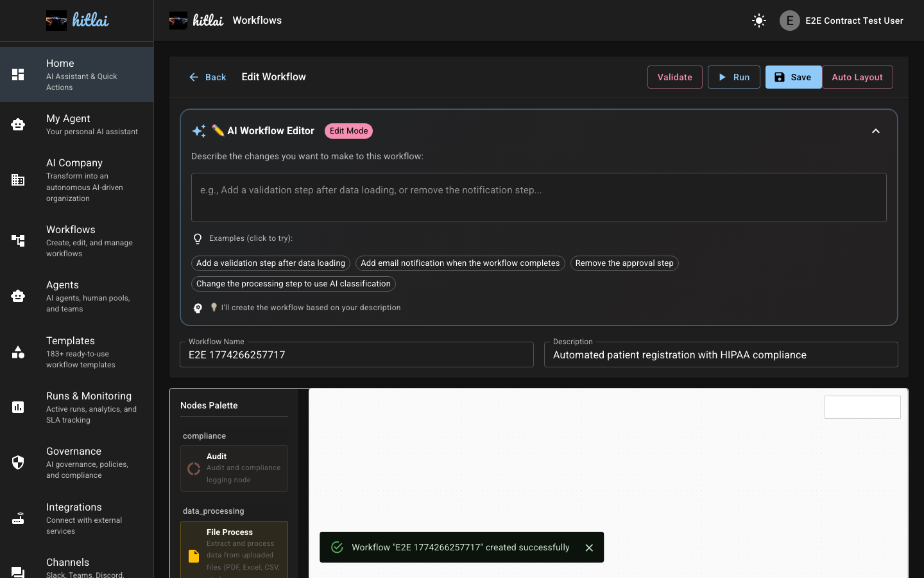Open Templates using its shapes icon
Screen dimensions: 924x578
[x=18, y=352]
